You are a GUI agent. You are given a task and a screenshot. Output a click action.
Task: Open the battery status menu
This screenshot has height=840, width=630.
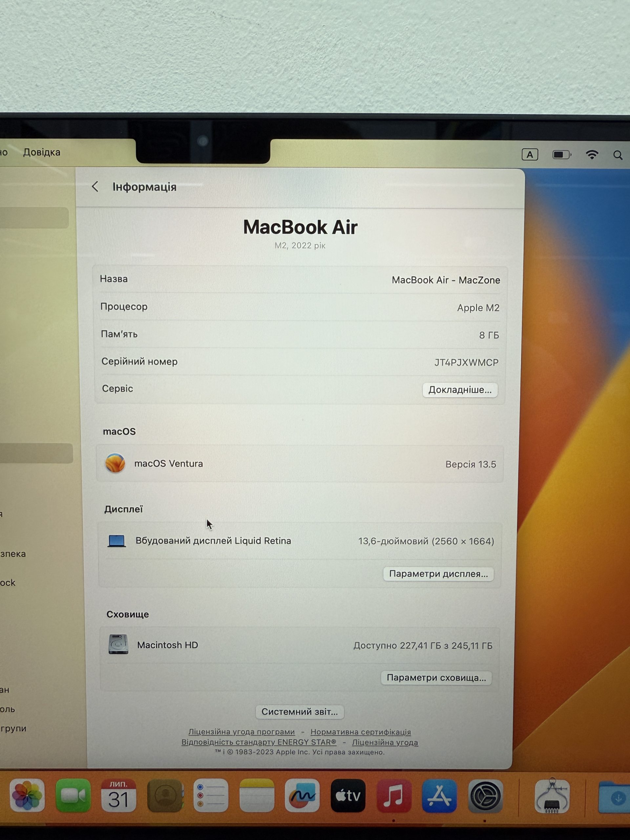tap(562, 155)
